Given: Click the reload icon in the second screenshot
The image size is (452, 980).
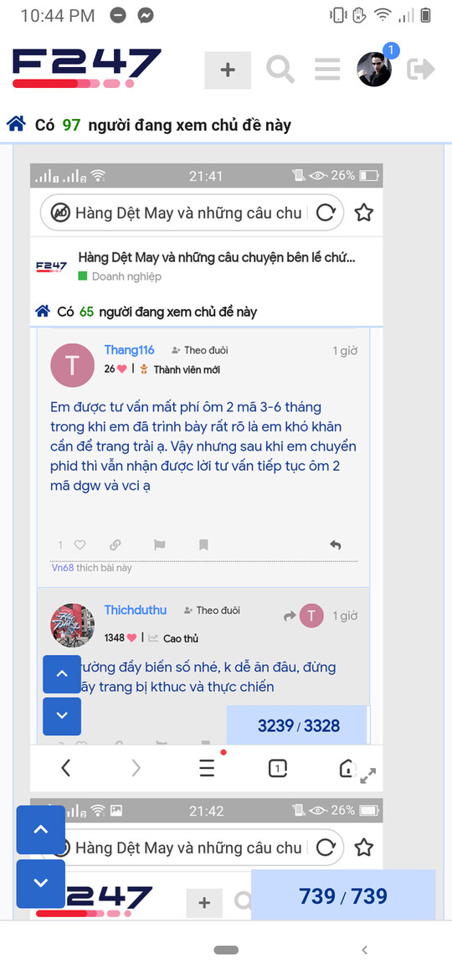Looking at the screenshot, I should click(x=326, y=848).
